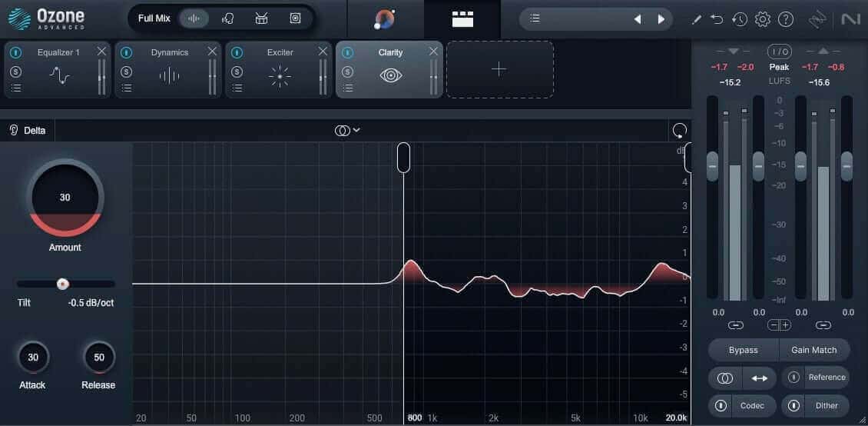This screenshot has width=868, height=426.
Task: Click the Native Instruments NI logo
Action: pyautogui.click(x=850, y=20)
